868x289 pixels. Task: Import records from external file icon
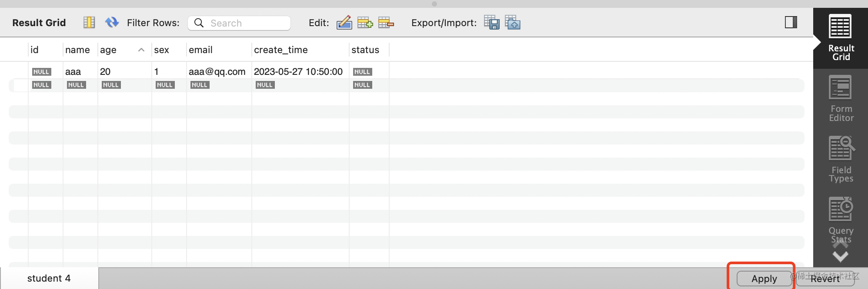click(x=513, y=22)
